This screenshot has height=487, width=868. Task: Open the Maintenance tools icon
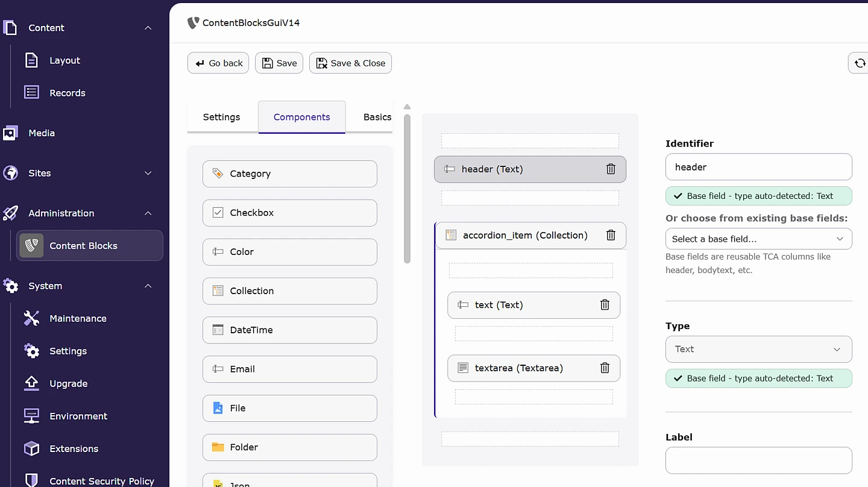(31, 318)
